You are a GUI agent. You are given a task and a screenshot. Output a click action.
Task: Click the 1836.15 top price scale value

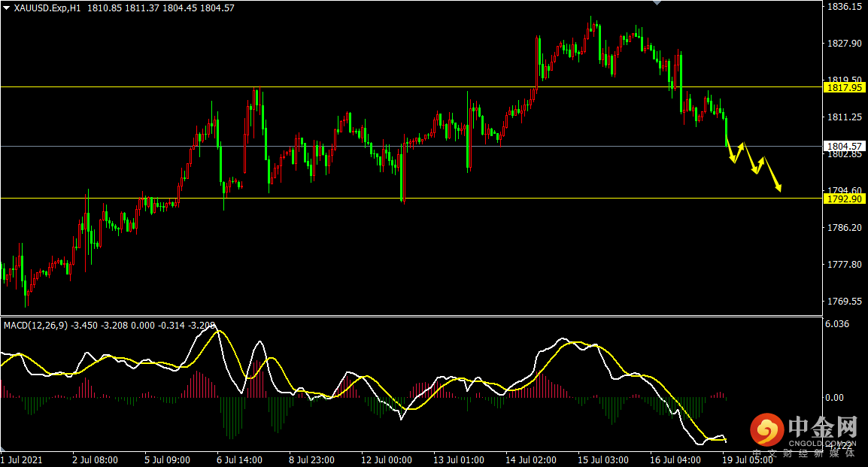pos(843,7)
